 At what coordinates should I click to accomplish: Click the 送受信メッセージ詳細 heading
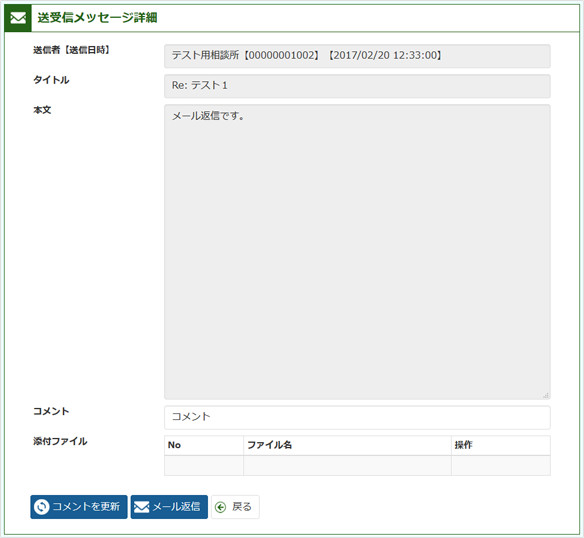97,18
